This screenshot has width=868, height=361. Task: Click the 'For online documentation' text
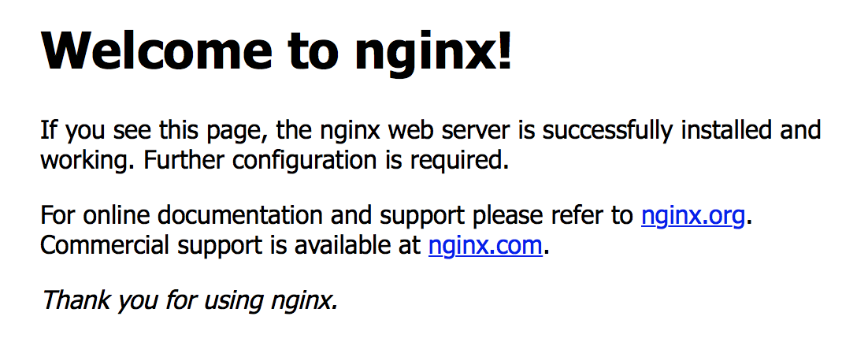(x=183, y=215)
